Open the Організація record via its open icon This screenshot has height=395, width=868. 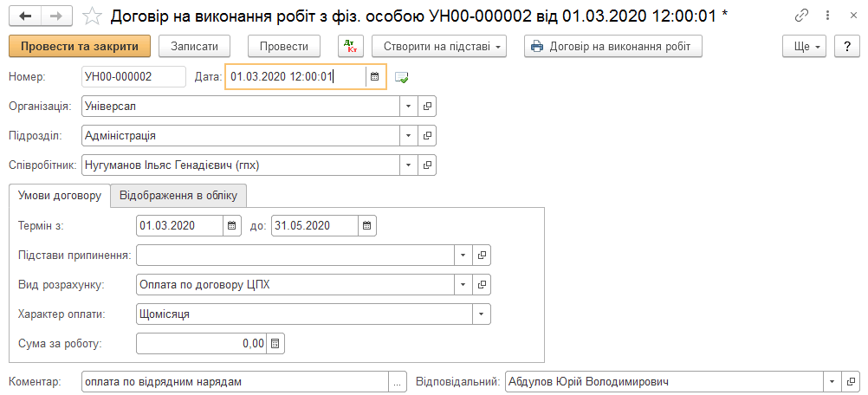(427, 107)
